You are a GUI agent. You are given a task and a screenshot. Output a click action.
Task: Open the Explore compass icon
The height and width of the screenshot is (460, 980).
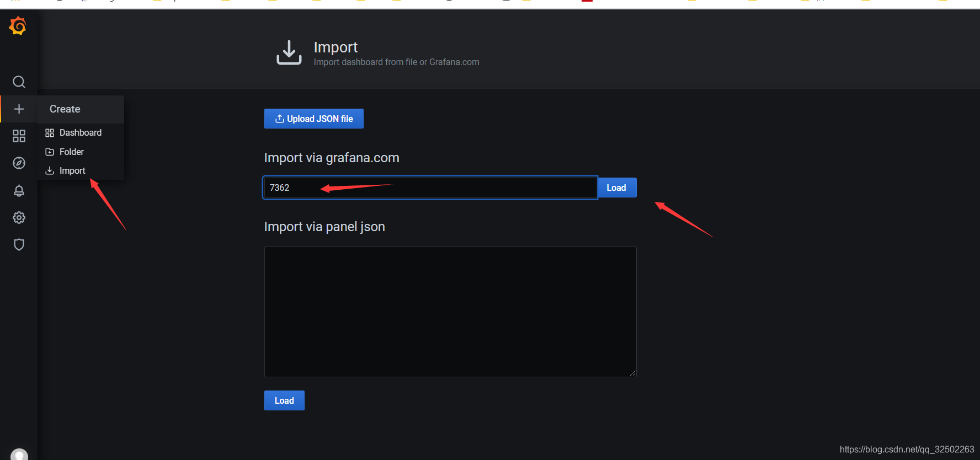point(19,163)
